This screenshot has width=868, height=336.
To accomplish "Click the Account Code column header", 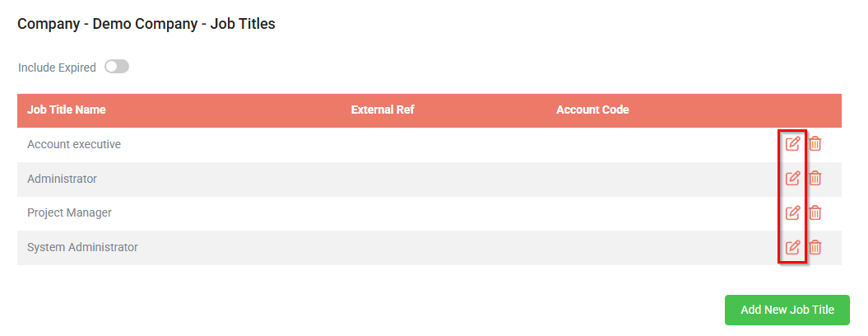I will click(592, 110).
